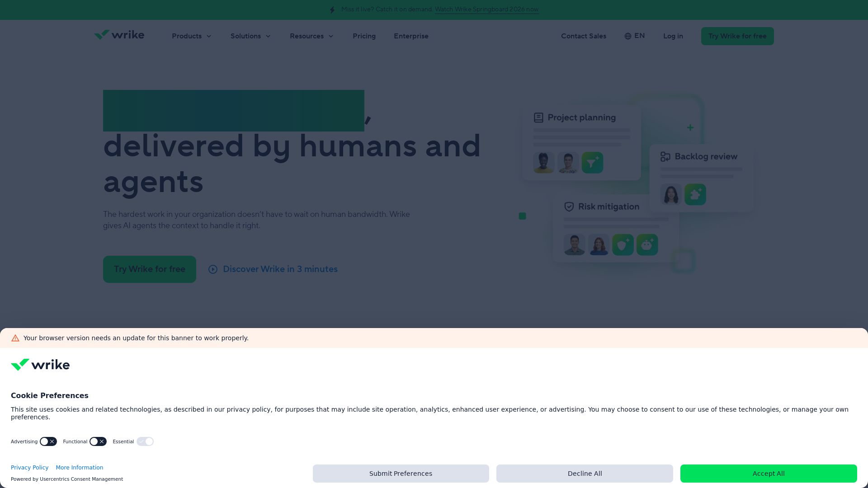Click the Backlog review card title
The width and height of the screenshot is (868, 488).
pos(706,157)
